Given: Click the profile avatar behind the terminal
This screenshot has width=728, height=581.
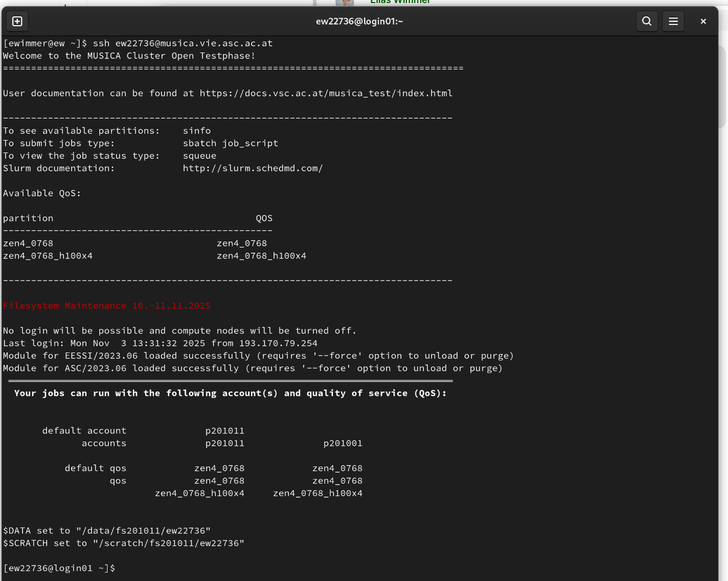Looking at the screenshot, I should [344, 2].
